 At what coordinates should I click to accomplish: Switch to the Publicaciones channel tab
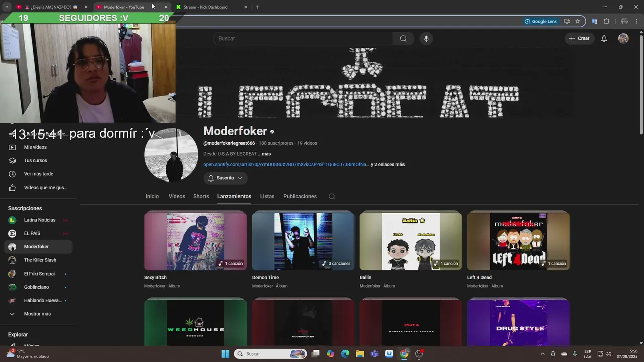tap(300, 196)
